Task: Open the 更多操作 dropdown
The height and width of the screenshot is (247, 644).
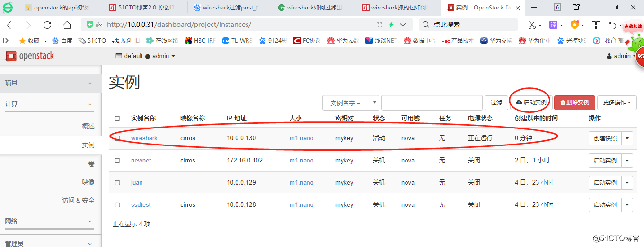Action: tap(617, 102)
